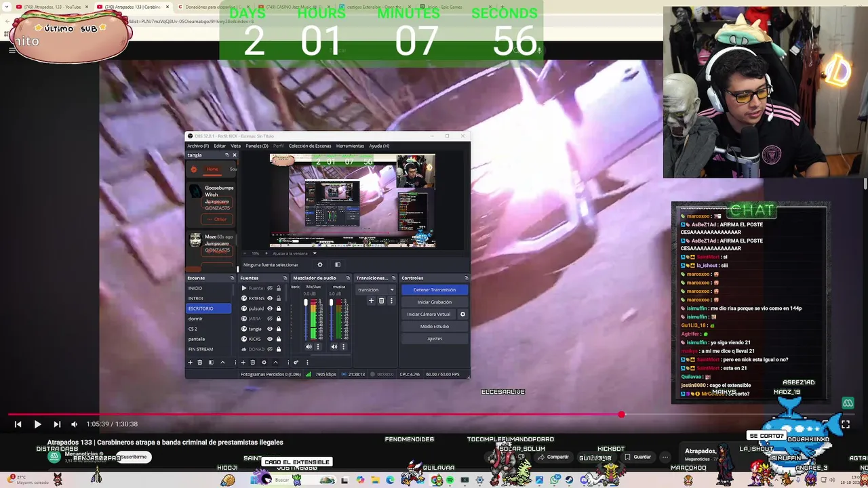Open Ayuda menu in OBS

(x=379, y=146)
